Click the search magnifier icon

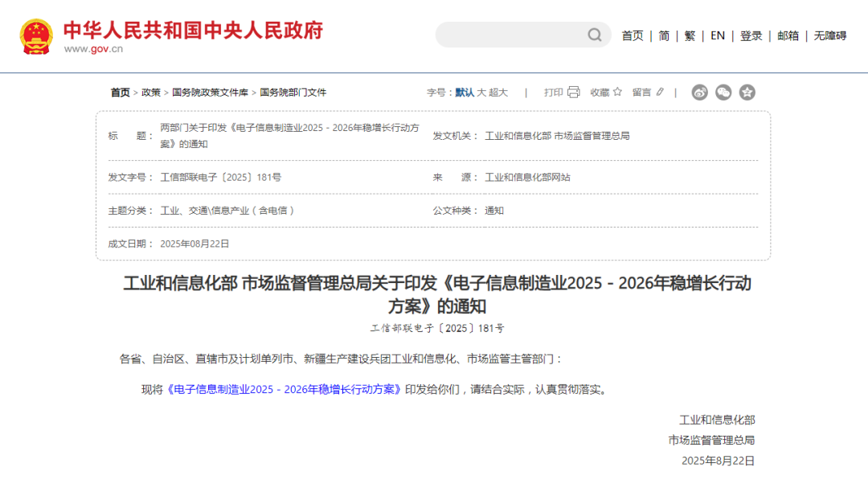pyautogui.click(x=595, y=35)
